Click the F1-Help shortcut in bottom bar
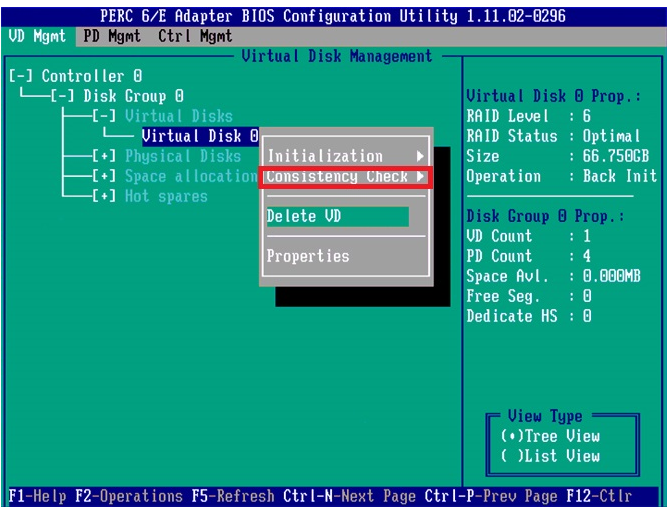Viewport: 667px width, 509px height. 37,496
